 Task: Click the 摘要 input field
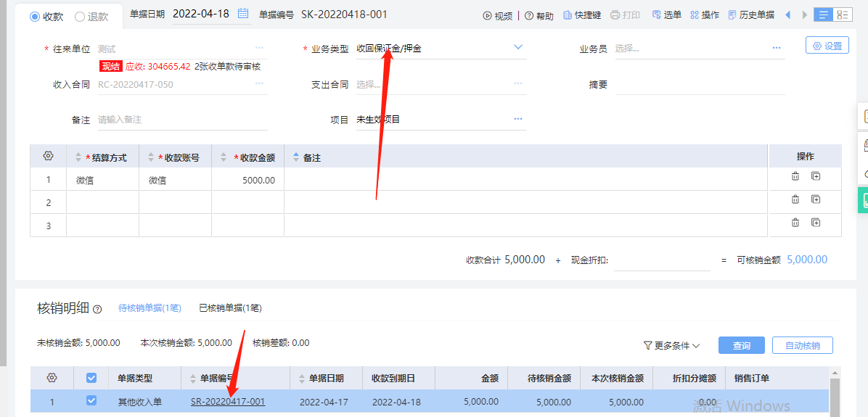click(x=700, y=85)
